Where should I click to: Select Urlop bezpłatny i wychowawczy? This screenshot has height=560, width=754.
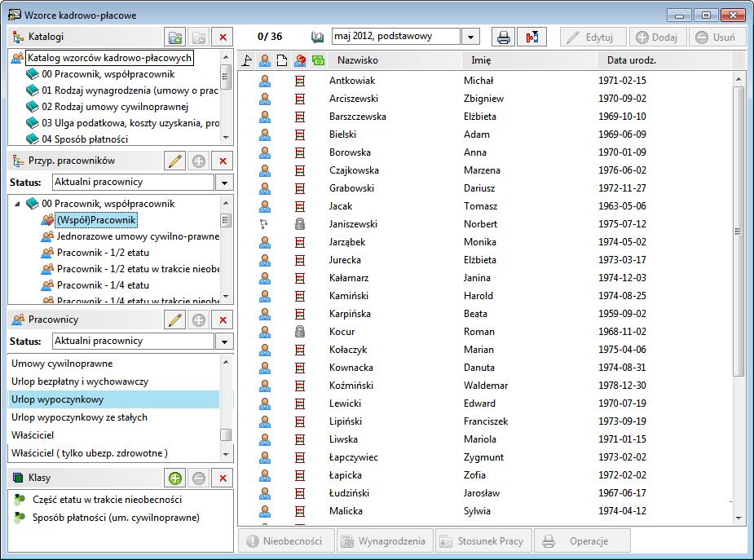tap(80, 381)
